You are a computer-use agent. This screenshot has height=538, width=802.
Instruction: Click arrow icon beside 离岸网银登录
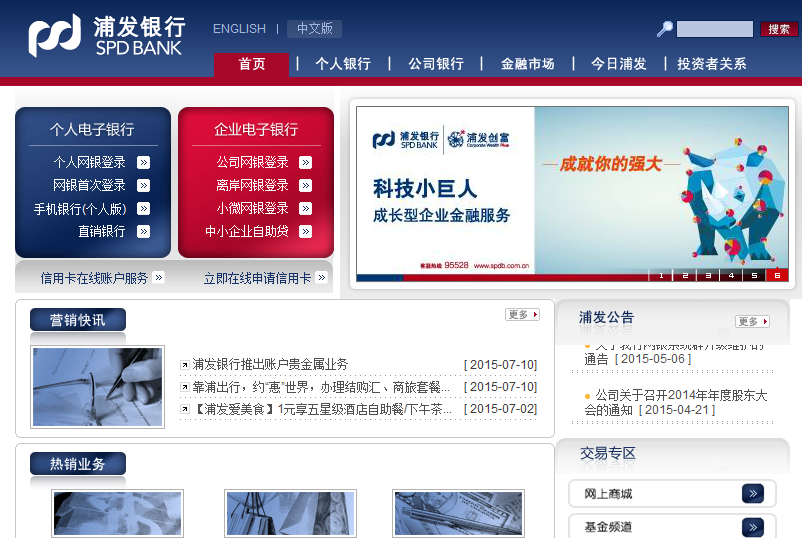tap(306, 185)
